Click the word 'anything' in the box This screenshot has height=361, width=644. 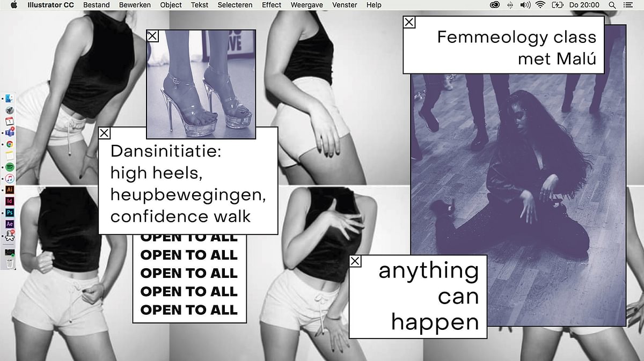click(428, 271)
